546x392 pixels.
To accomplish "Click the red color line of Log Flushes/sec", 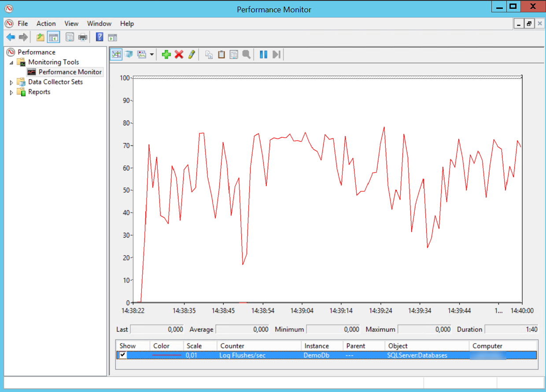I will coord(166,355).
